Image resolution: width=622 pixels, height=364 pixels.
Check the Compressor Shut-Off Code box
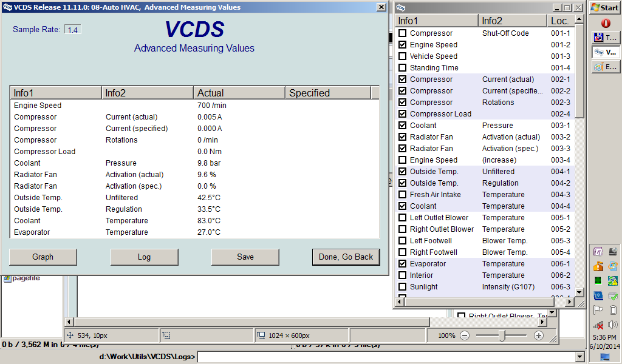(402, 33)
